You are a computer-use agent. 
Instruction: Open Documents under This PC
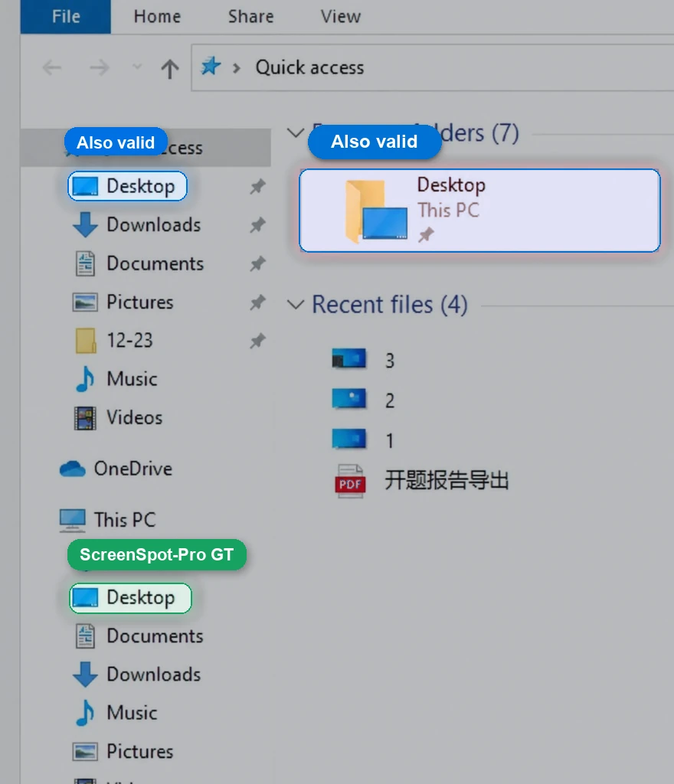[139, 636]
